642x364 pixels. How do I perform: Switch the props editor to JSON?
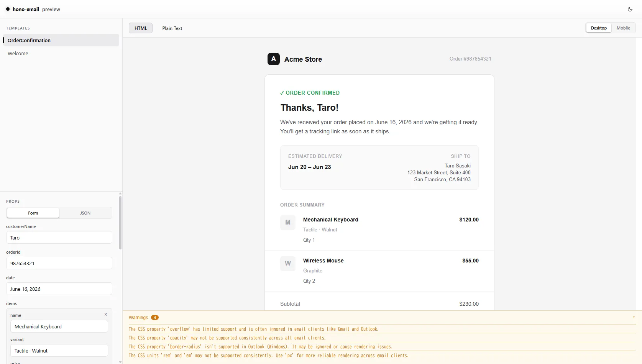tap(85, 213)
